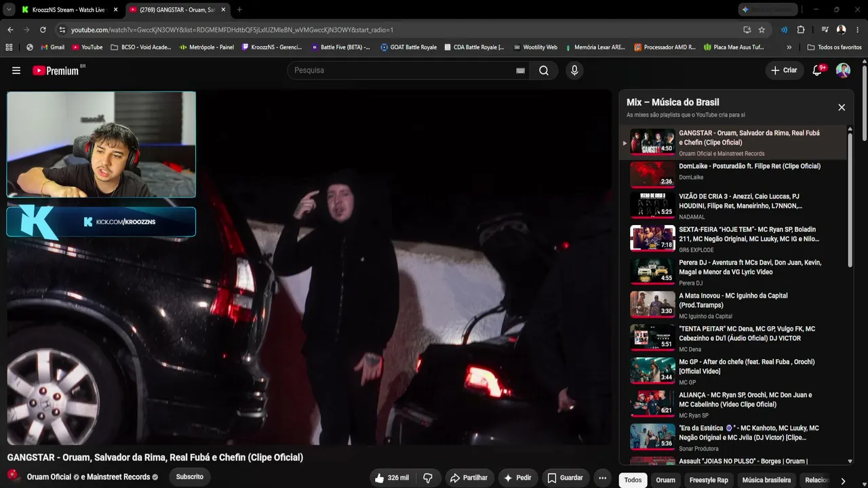Like the GANGSTAR video

[x=391, y=478]
